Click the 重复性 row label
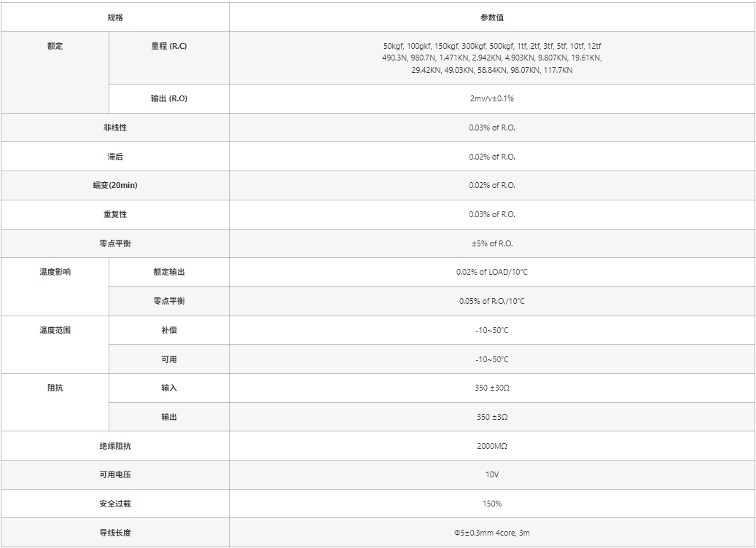756x548 pixels. [x=115, y=214]
